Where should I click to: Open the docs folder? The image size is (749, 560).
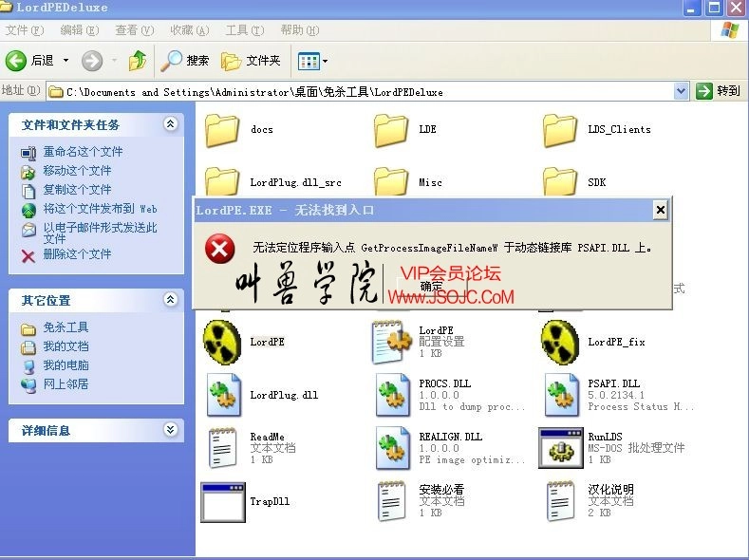tap(222, 130)
